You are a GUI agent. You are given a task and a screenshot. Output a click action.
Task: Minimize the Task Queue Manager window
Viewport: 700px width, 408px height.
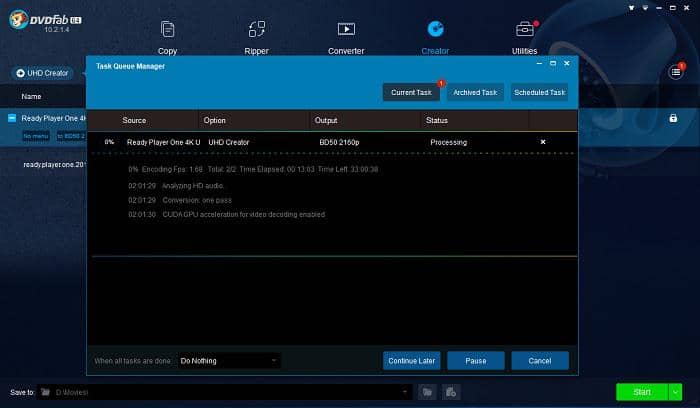[x=539, y=64]
